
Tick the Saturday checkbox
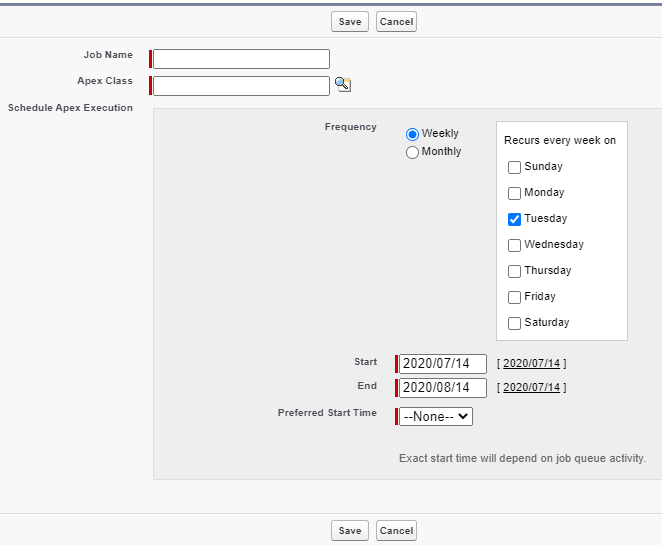514,323
